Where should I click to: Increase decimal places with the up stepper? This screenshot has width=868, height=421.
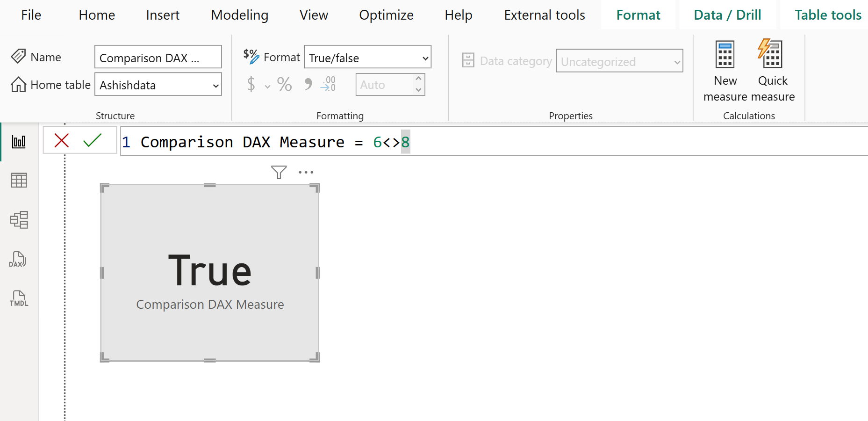click(418, 80)
